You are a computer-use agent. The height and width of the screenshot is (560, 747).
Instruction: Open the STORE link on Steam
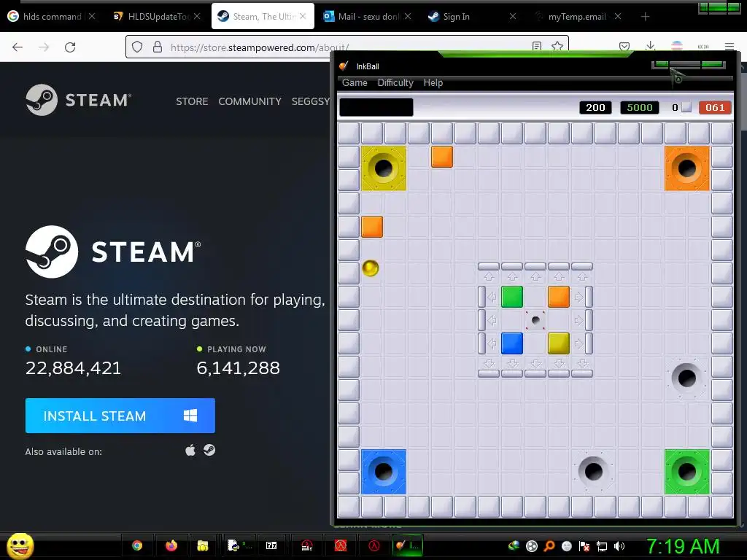click(192, 101)
